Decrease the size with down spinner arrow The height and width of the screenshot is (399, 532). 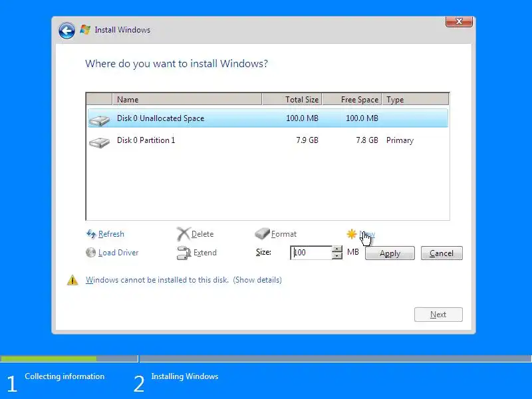(x=336, y=256)
